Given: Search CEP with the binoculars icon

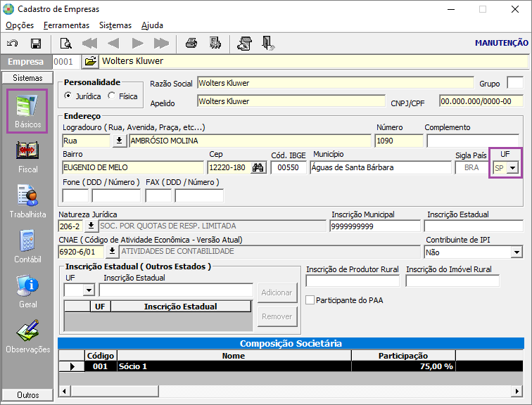Looking at the screenshot, I should click(258, 167).
